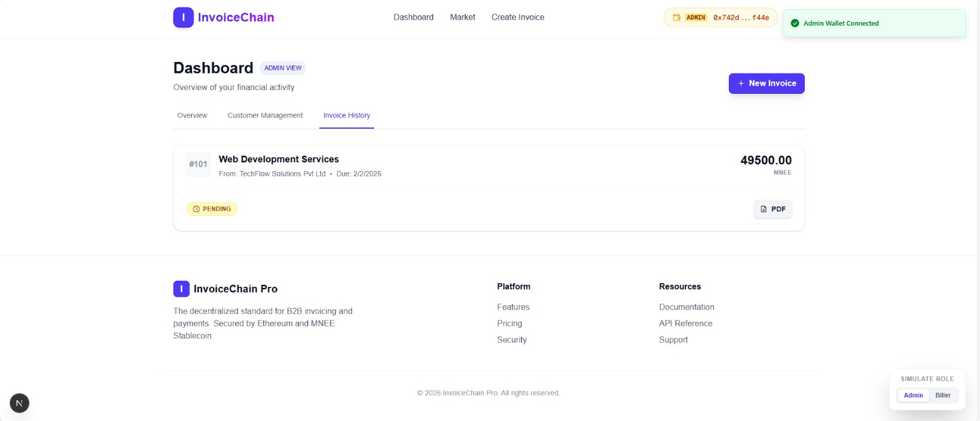Switch simulated role to Biller
Screen dimensions: 980x421
pyautogui.click(x=943, y=395)
